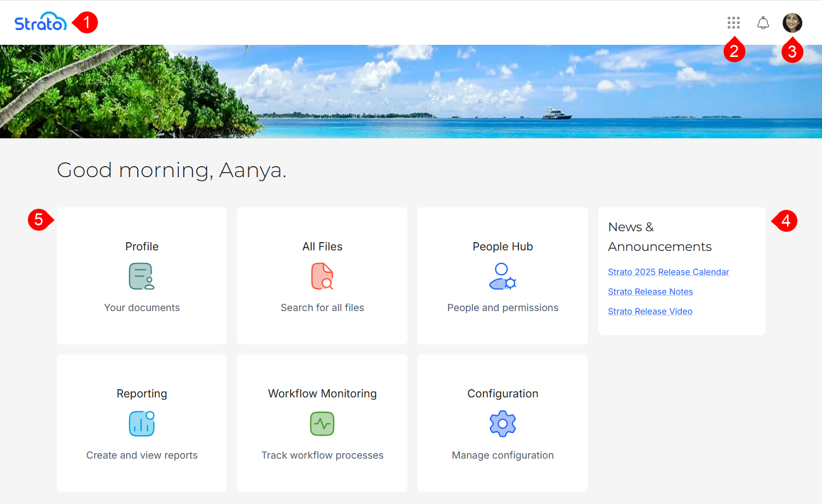
Task: Open the Strato Release Video link
Action: pos(650,311)
